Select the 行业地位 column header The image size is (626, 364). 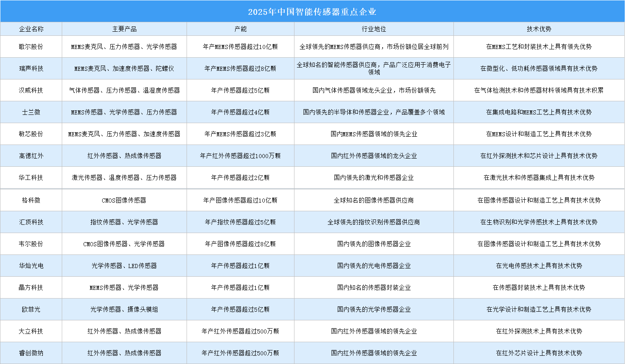tap(373, 29)
